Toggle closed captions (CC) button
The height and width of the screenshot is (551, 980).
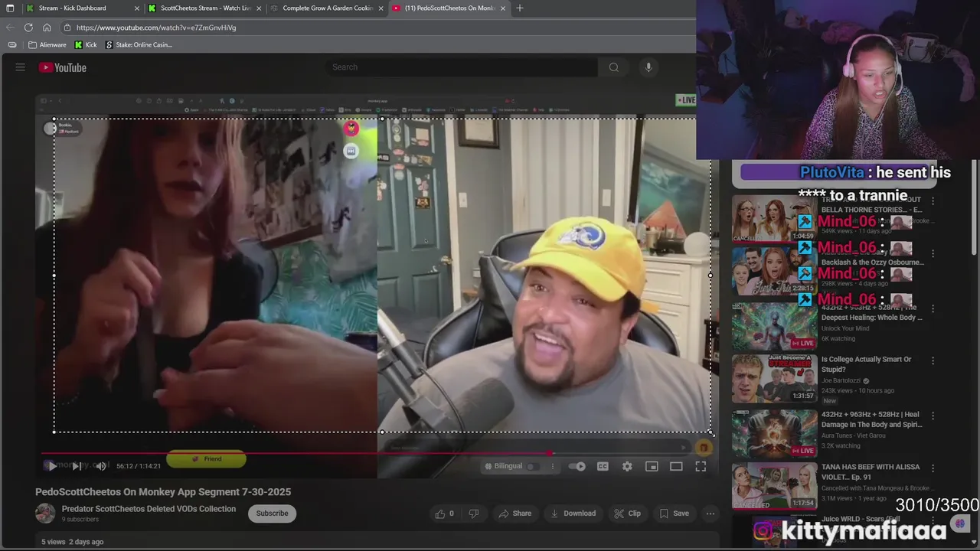point(603,466)
